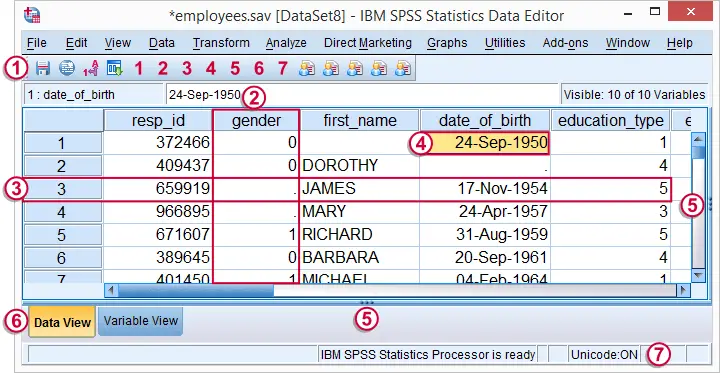Click the red number 2 toolbar button
The width and height of the screenshot is (720, 373).
tap(163, 69)
